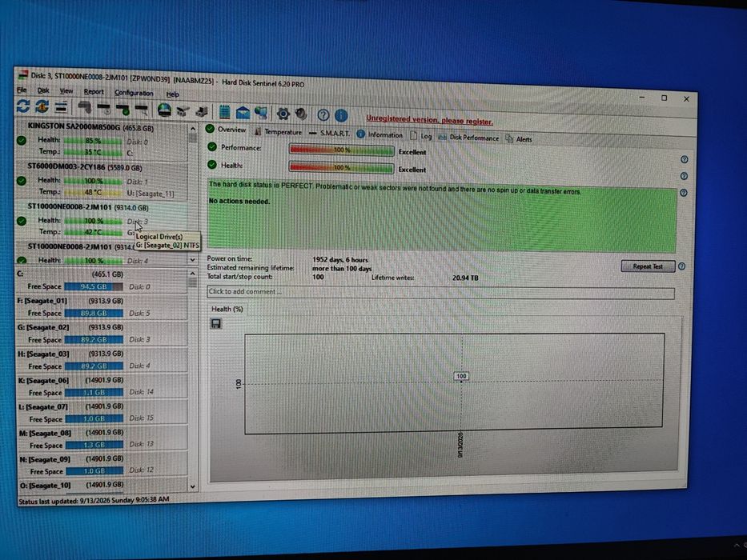Click the Repeat Test button
This screenshot has height=560, width=747.
[x=648, y=266]
